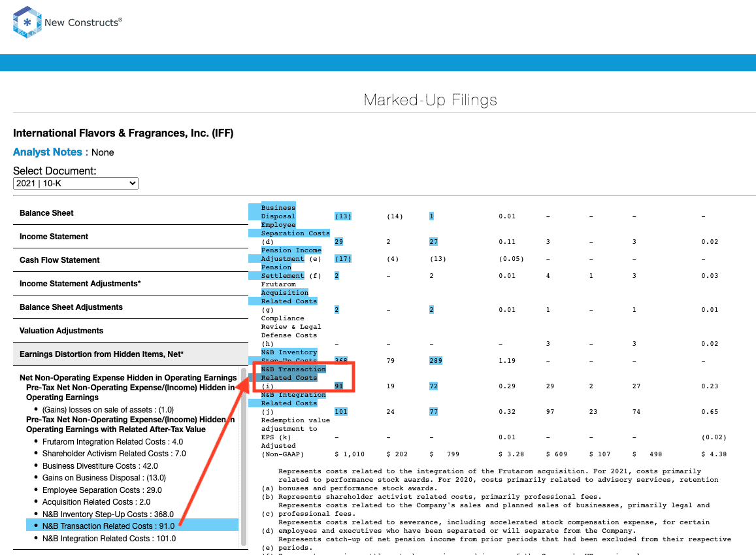Click highlighted value (13) in Business Disposal row
Screen dimensions: 756x555
[343, 216]
